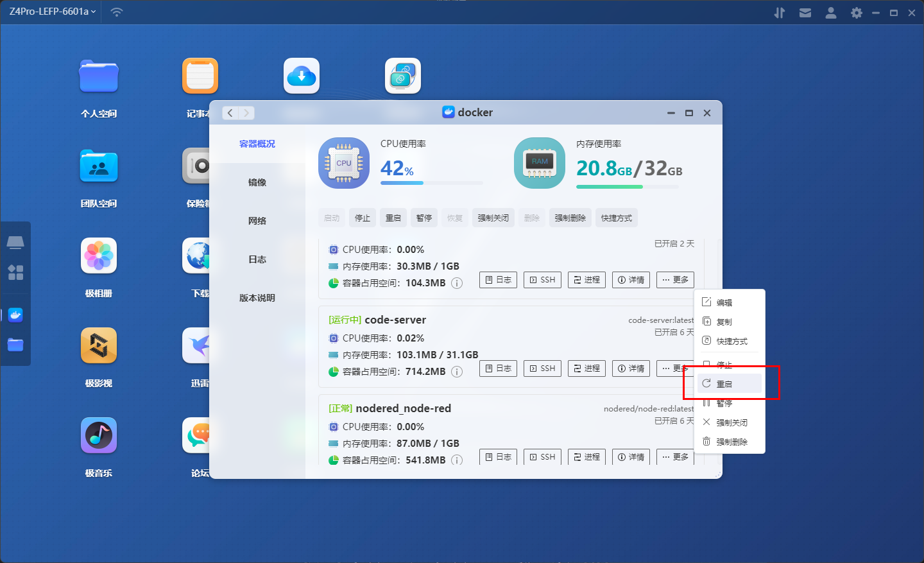
Task: Open the envelope messages icon in top bar
Action: (x=805, y=13)
